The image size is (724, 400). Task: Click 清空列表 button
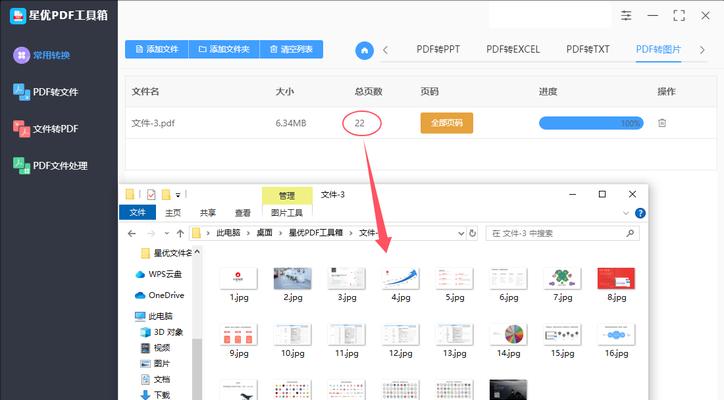point(291,49)
